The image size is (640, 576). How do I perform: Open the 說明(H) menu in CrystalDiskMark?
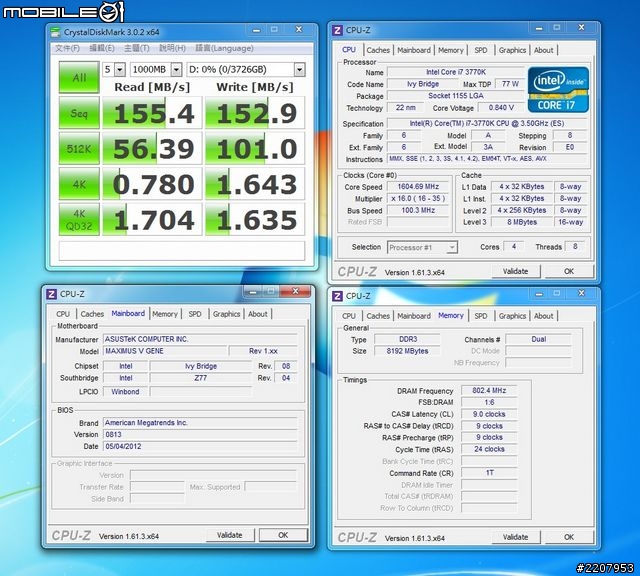click(x=172, y=49)
